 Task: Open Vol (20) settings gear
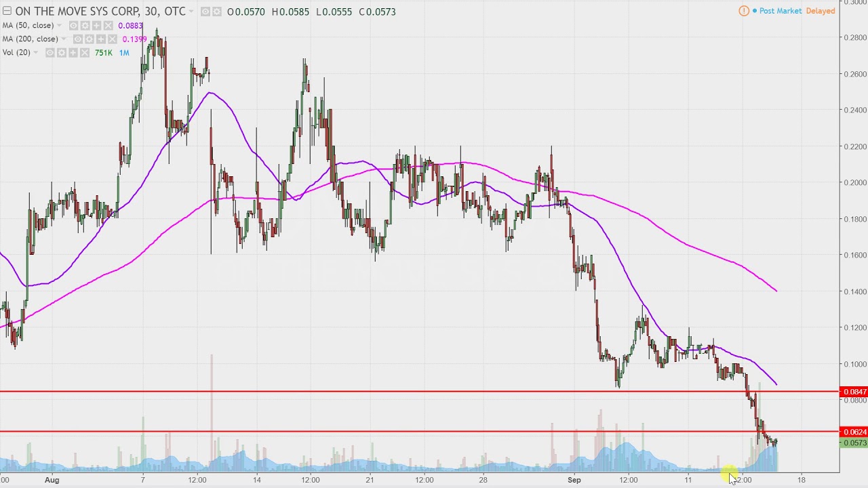pyautogui.click(x=62, y=53)
